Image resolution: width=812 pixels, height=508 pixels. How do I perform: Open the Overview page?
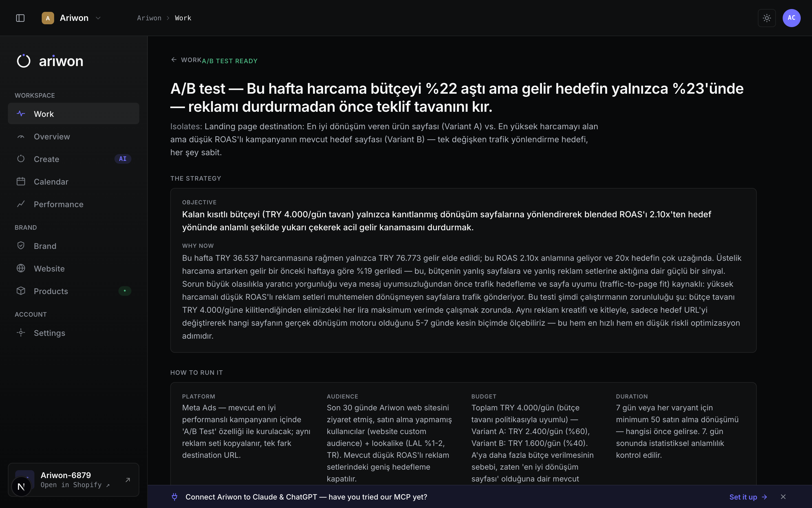tap(74, 136)
